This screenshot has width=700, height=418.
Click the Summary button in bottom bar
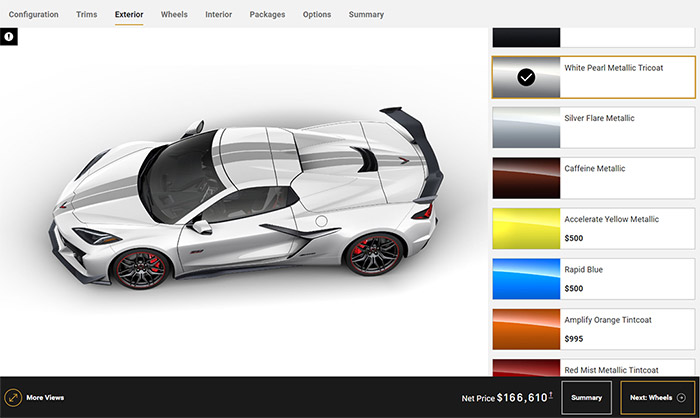point(586,397)
